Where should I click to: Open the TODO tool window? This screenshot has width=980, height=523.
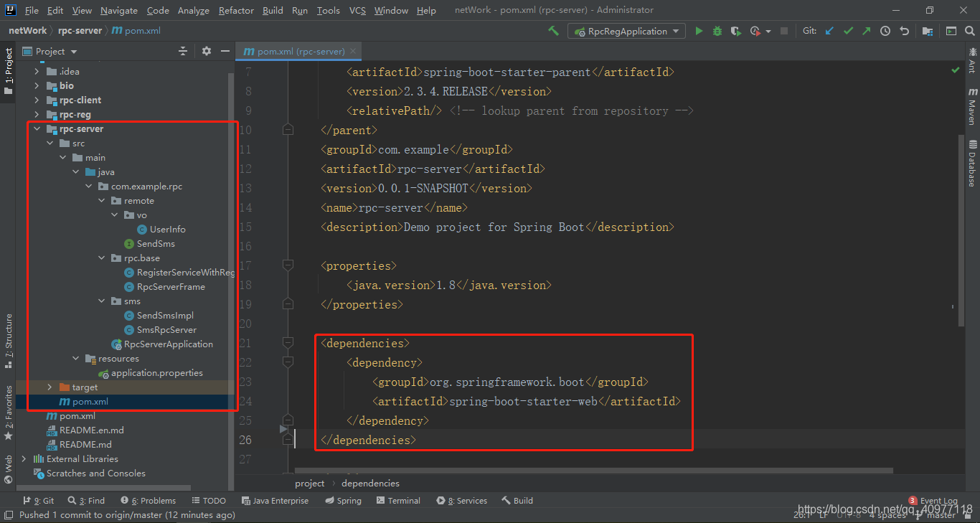tap(209, 501)
